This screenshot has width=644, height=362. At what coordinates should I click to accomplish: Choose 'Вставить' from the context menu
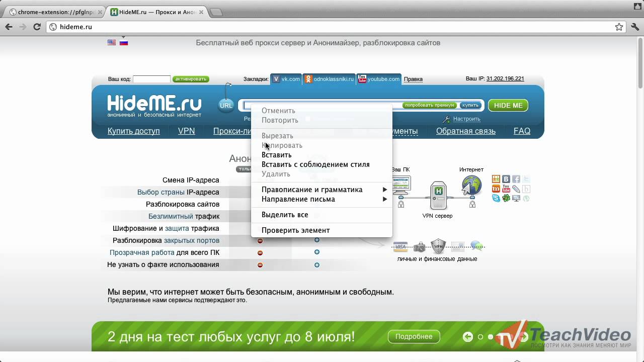pos(321,155)
